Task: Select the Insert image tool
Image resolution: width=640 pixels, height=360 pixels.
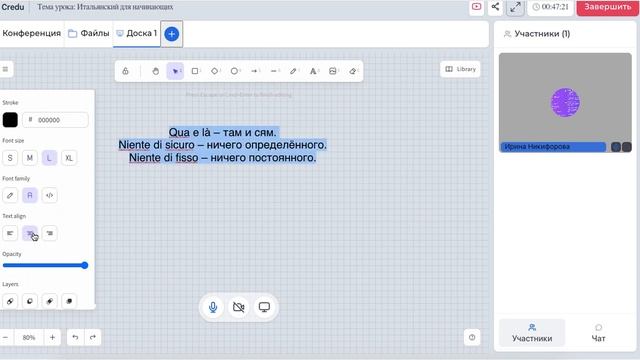Action: point(333,71)
